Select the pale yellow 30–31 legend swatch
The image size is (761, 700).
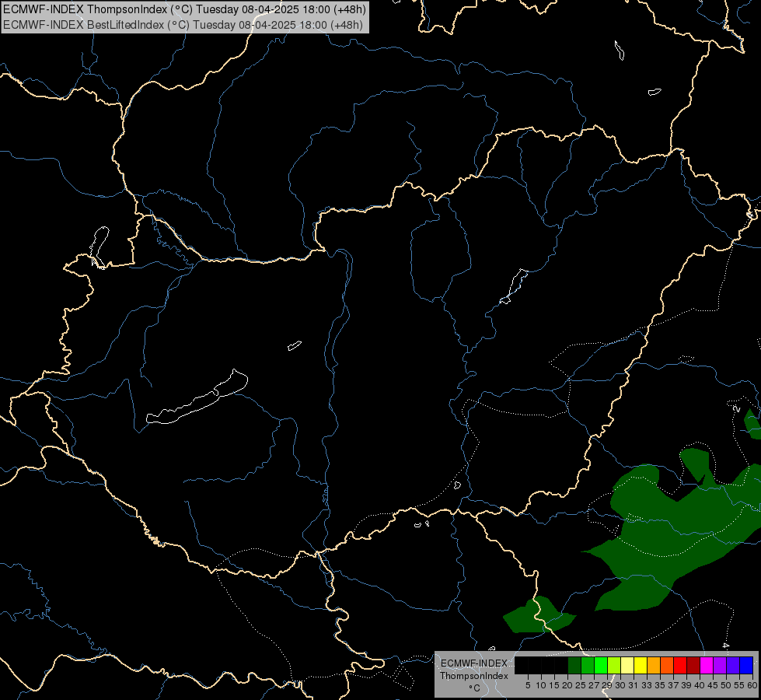pos(627,665)
